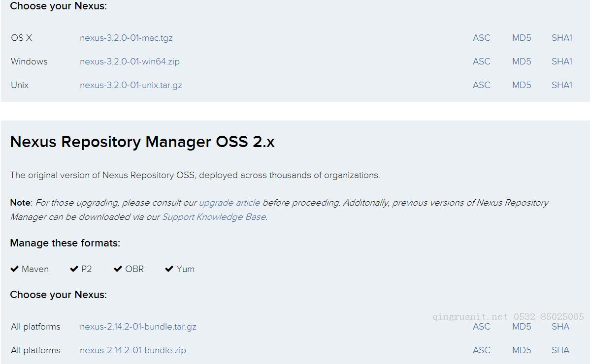Download nexus-3.2.0-01-unix.tar.gz for Unix
This screenshot has width=590, height=364.
tap(131, 85)
